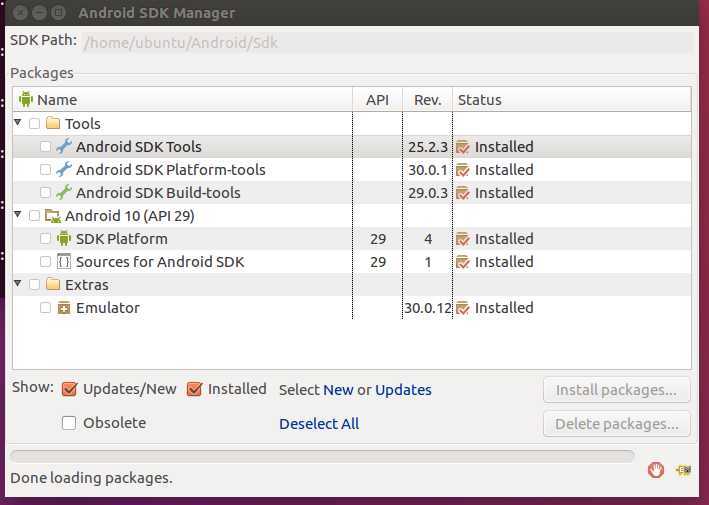Collapse the Tools tree group

(x=18, y=122)
